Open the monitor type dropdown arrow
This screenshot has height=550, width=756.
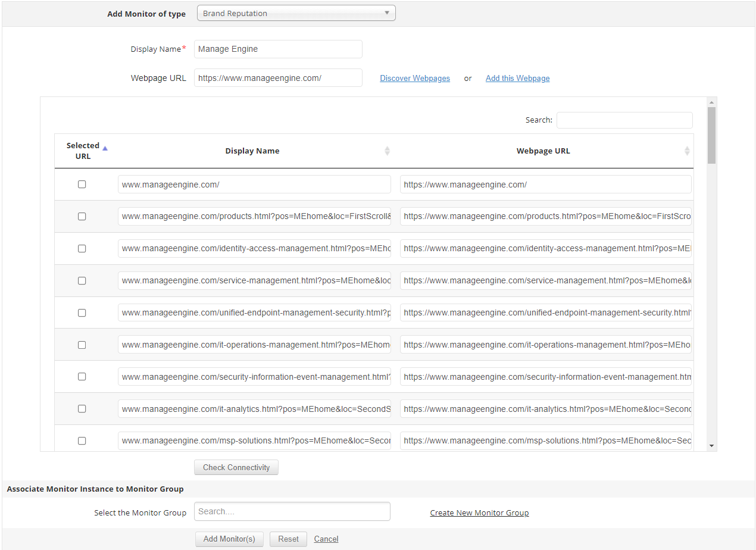pos(387,12)
